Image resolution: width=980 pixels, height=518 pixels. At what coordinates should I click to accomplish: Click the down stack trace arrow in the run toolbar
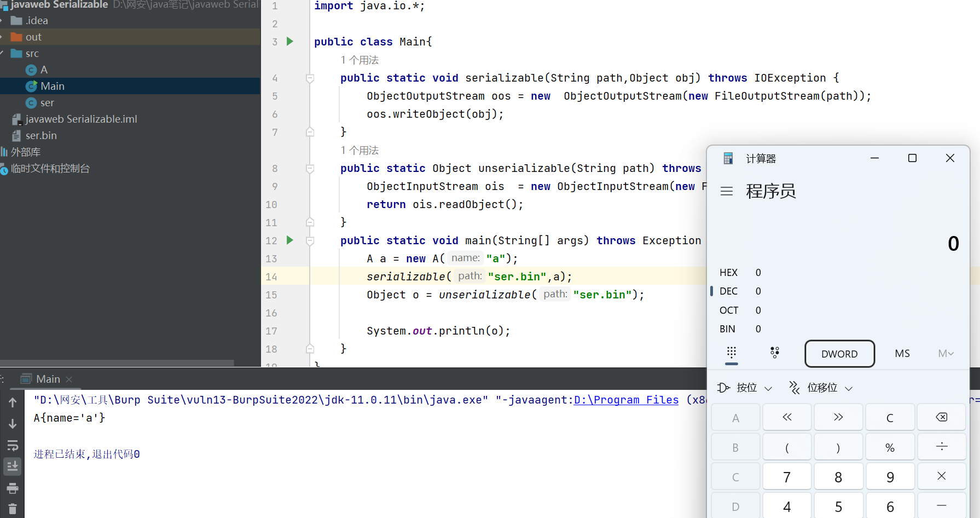(13, 424)
